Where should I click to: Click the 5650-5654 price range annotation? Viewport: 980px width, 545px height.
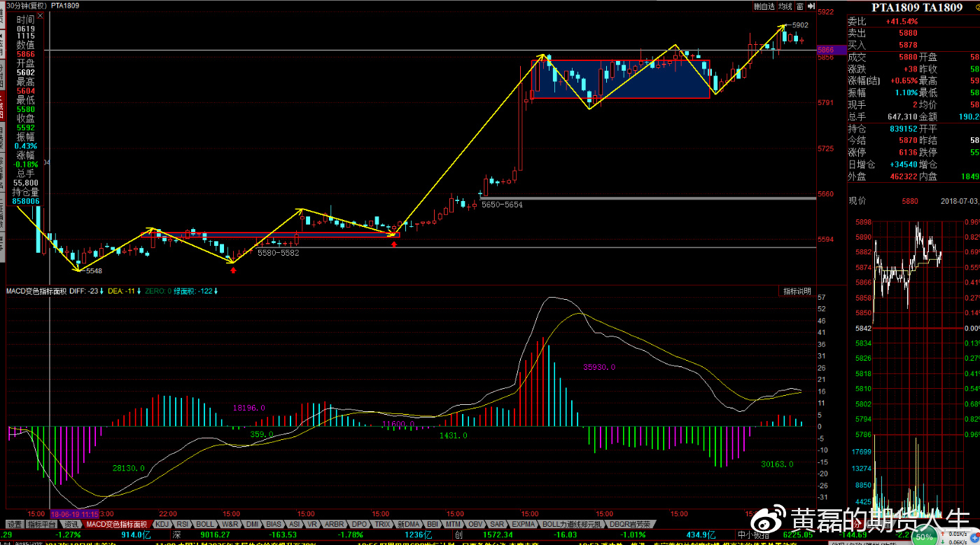[502, 205]
